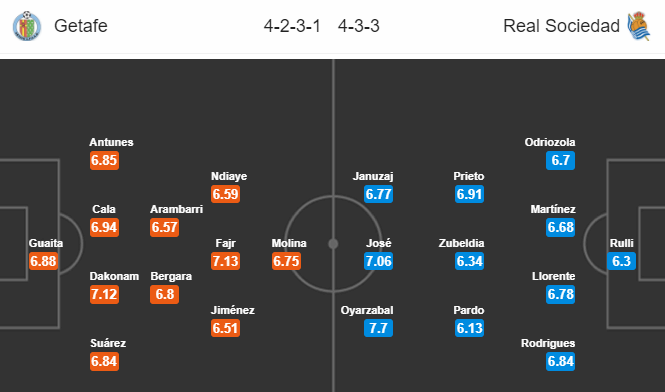Select Guaita's 6.88 rating badge

[43, 261]
